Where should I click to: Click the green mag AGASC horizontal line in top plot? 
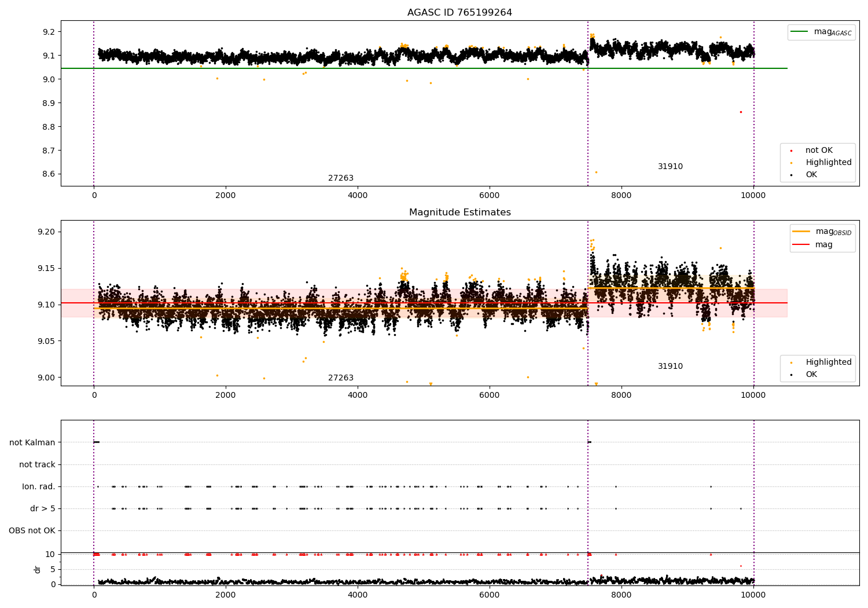(424, 68)
